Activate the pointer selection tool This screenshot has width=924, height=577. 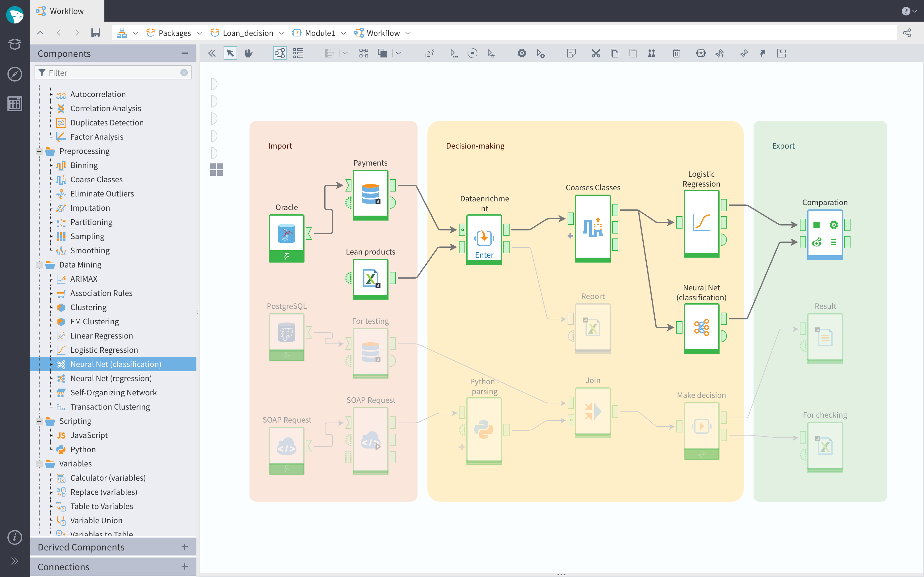(x=230, y=53)
